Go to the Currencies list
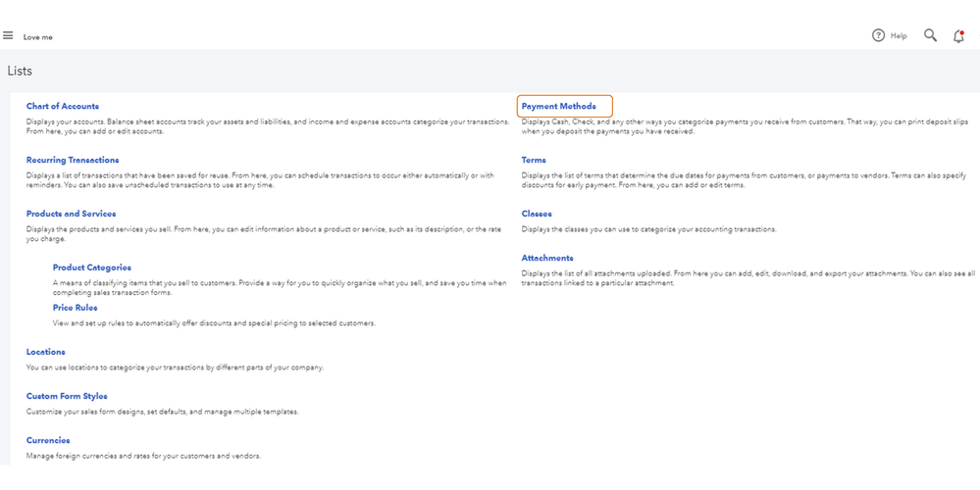Screen dimensions: 980x490 (x=48, y=441)
